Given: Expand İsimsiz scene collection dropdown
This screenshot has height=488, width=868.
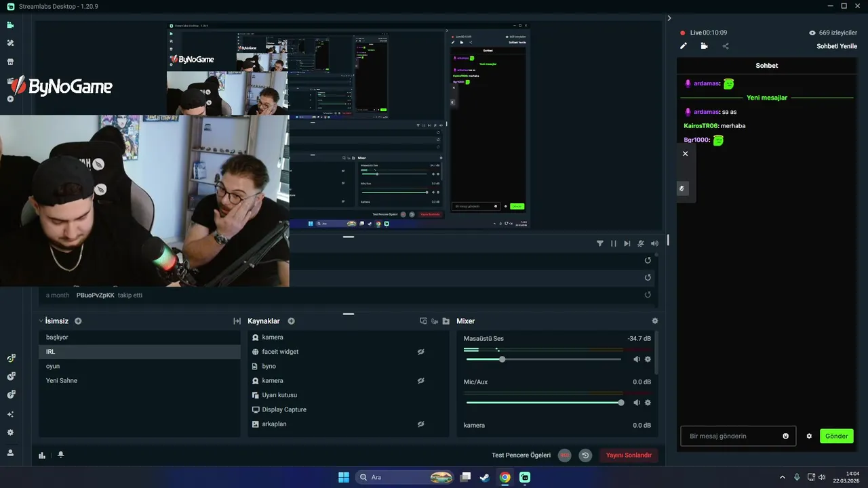Looking at the screenshot, I should pyautogui.click(x=41, y=321).
